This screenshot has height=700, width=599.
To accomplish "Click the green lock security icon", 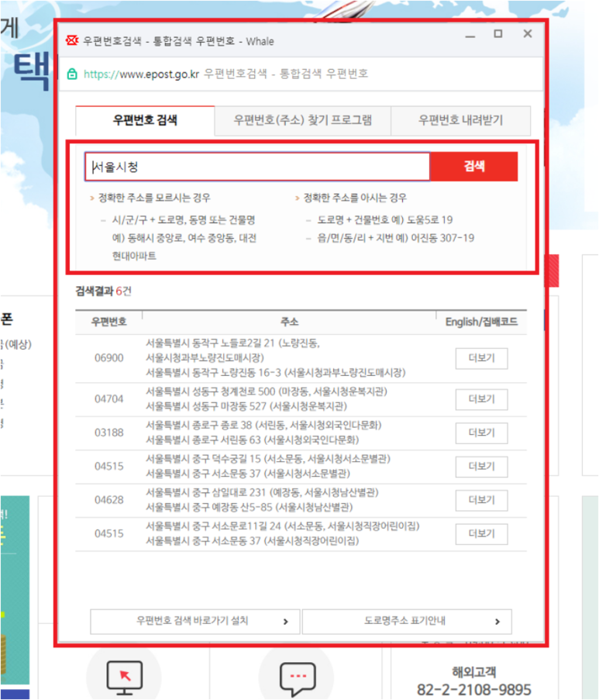I will pos(72,74).
